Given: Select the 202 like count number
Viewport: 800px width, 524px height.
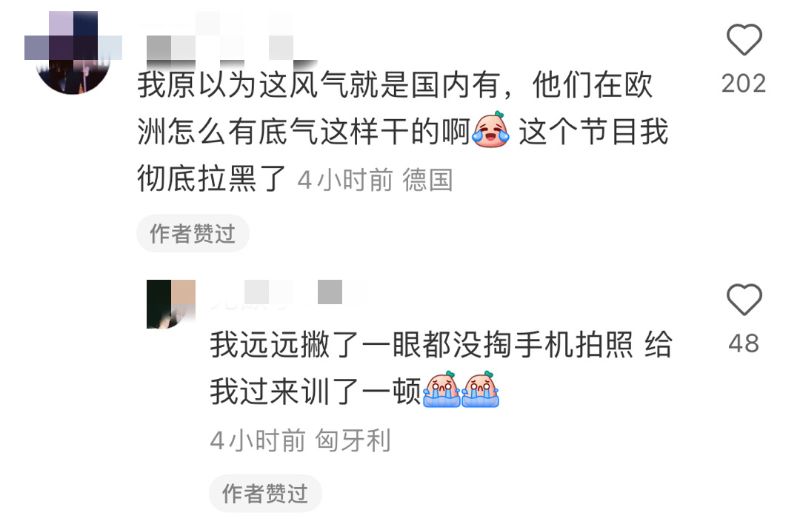Looking at the screenshot, I should pyautogui.click(x=744, y=84).
